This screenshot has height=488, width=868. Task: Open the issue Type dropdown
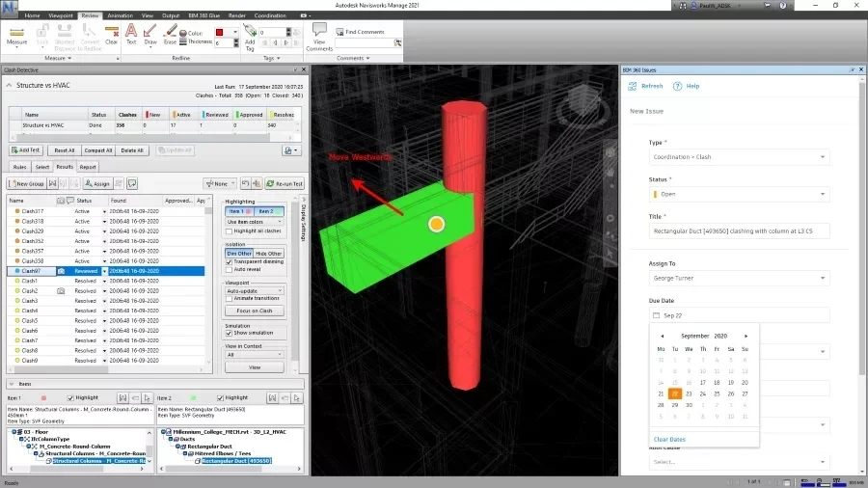pyautogui.click(x=739, y=157)
